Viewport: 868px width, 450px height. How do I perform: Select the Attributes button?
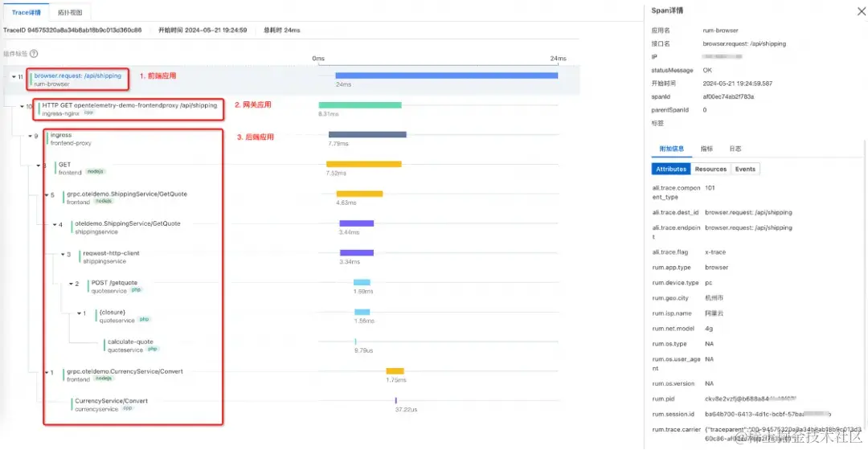point(671,170)
